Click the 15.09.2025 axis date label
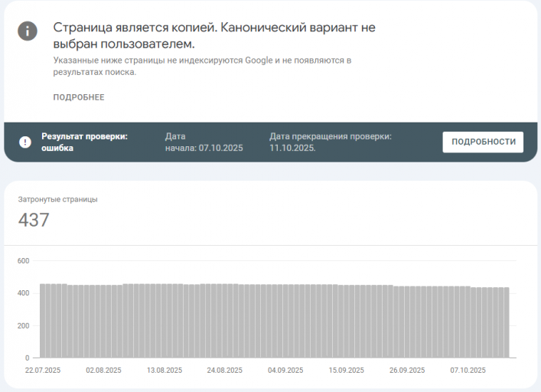Viewport: 541px width, 392px height. pyautogui.click(x=346, y=371)
